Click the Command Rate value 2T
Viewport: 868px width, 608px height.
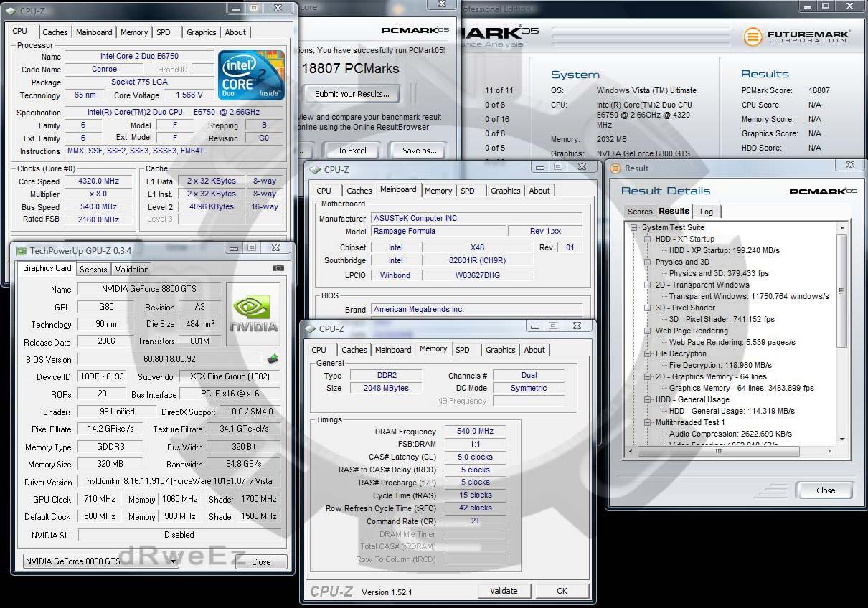click(475, 521)
